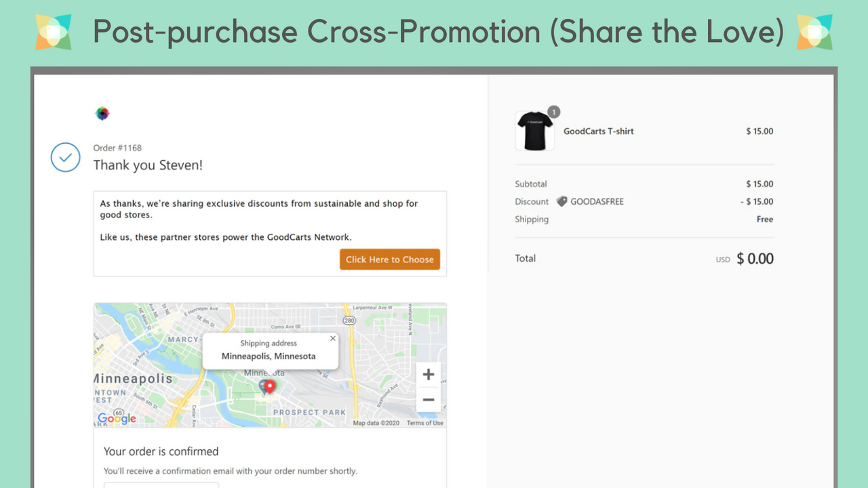Click the discount tag icon beside GOODASFREE
Viewport: 868px width, 488px height.
click(x=561, y=201)
